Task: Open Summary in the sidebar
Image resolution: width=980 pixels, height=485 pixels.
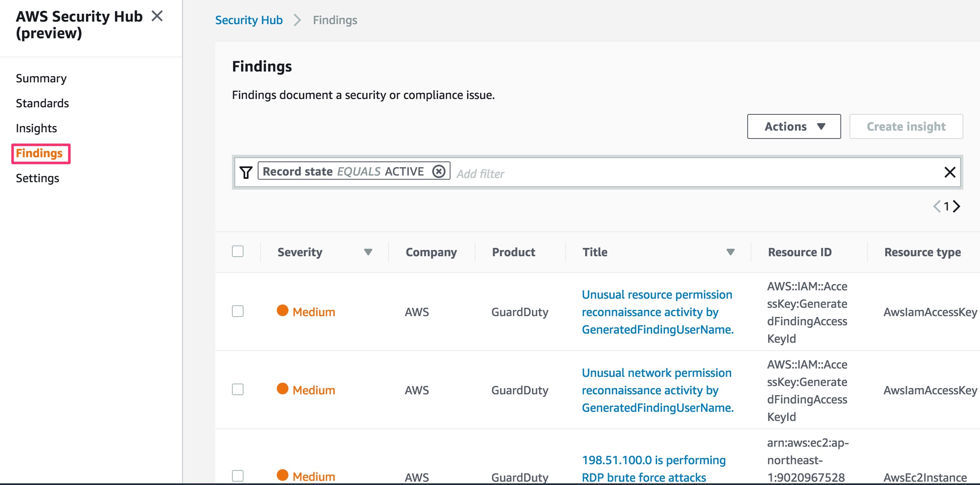Action: point(41,78)
